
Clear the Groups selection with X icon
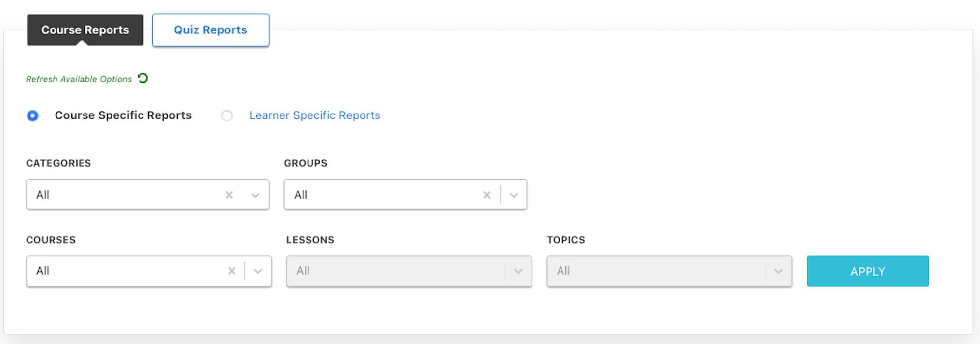point(487,195)
